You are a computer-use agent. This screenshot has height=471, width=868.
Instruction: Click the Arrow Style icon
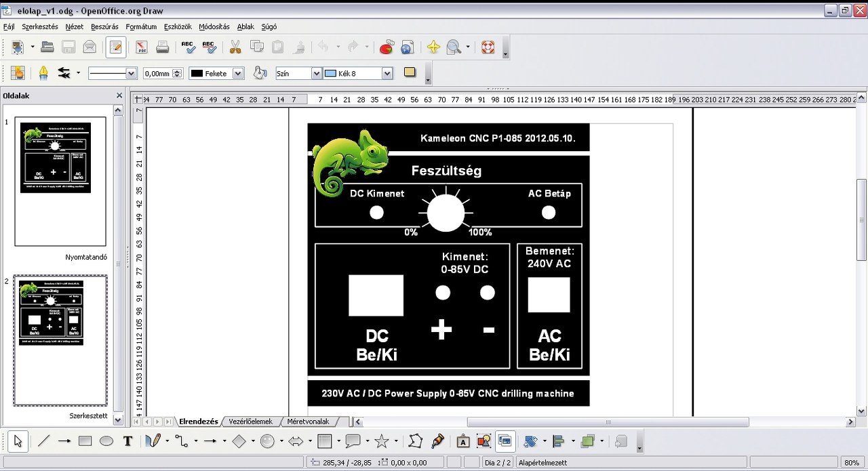(x=64, y=73)
